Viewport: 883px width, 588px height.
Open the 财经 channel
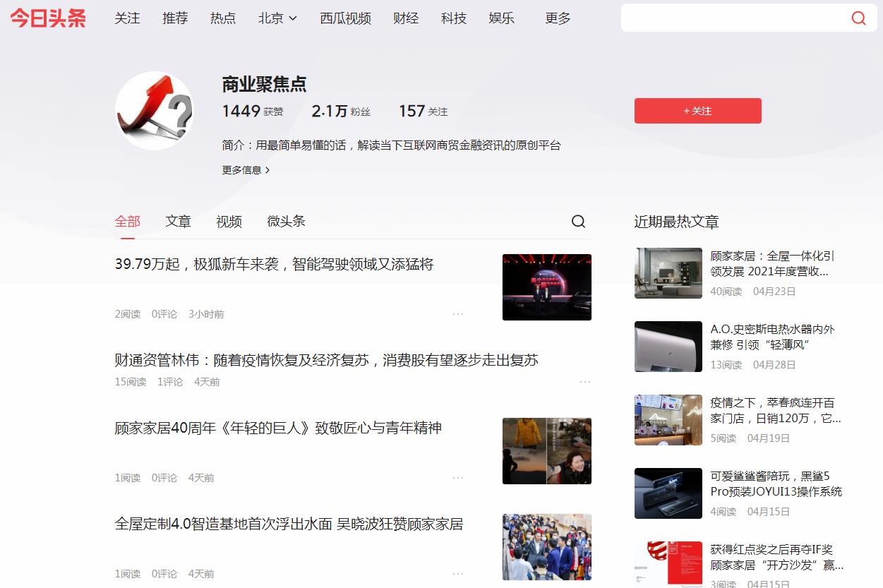coord(406,18)
